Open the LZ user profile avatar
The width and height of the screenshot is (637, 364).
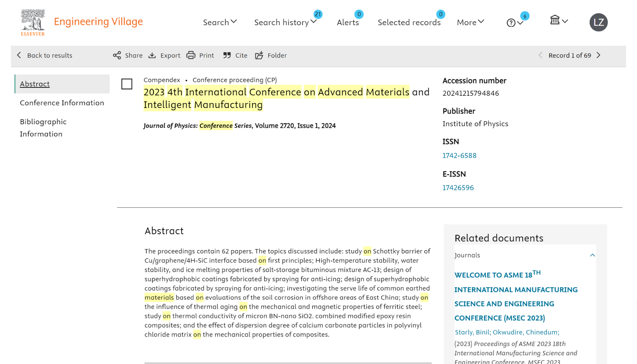pyautogui.click(x=598, y=22)
